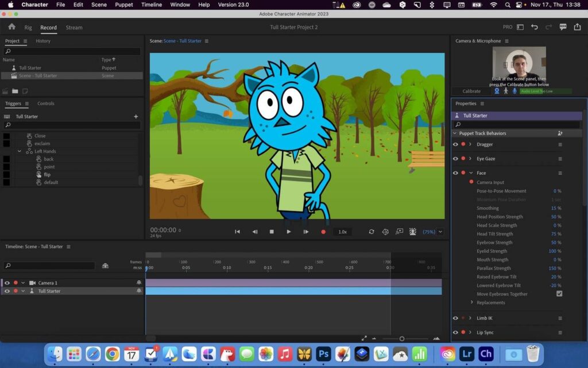The width and height of the screenshot is (588, 368).
Task: Expand the Limb IK behavior
Action: pos(470,318)
